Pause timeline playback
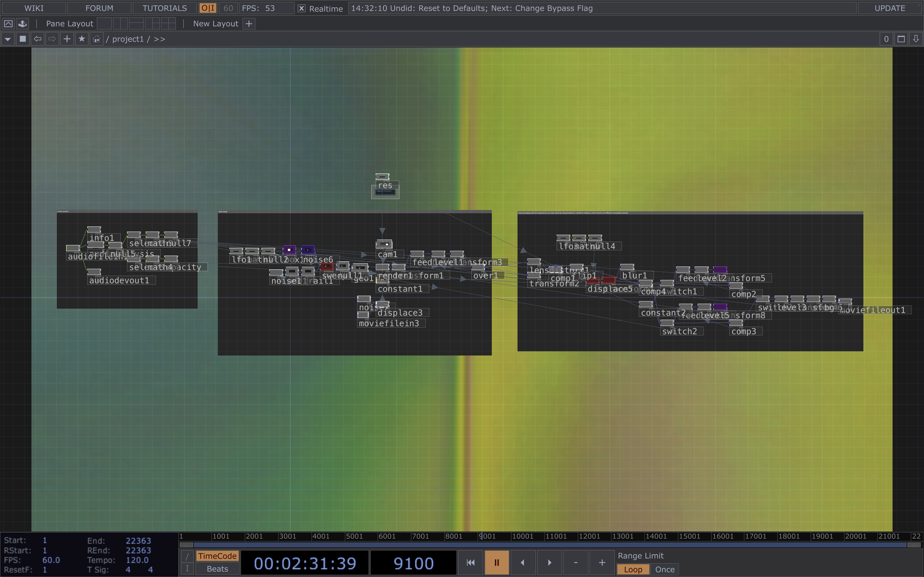Image resolution: width=924 pixels, height=577 pixels. point(496,562)
